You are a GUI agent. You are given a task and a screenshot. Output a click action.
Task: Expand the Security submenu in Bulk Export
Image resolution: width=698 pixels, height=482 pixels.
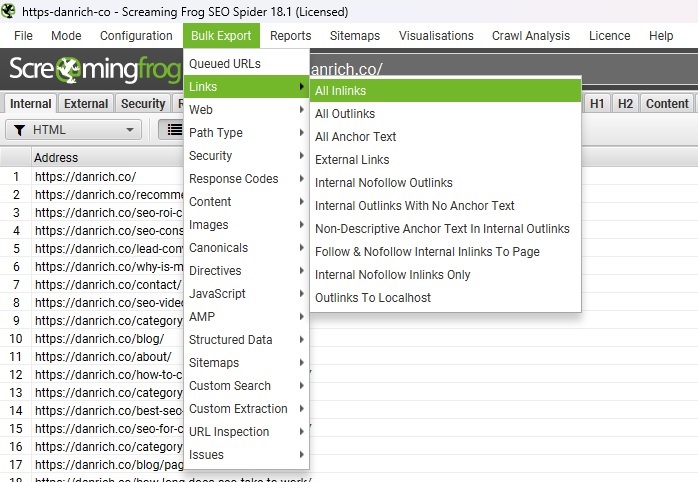pyautogui.click(x=246, y=156)
